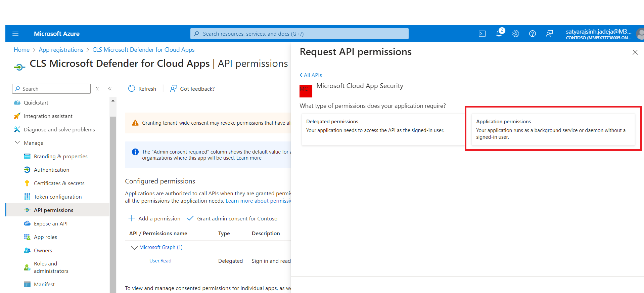Click the Description column header
Screen dimensions: 644x293
(x=266, y=234)
